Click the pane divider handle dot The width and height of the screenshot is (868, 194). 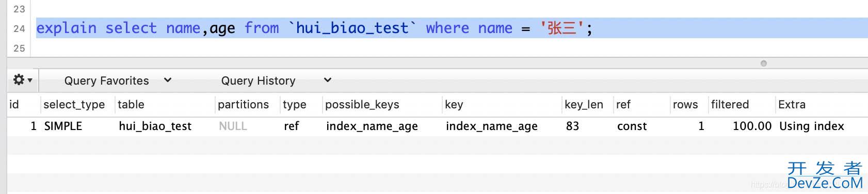pyautogui.click(x=764, y=63)
